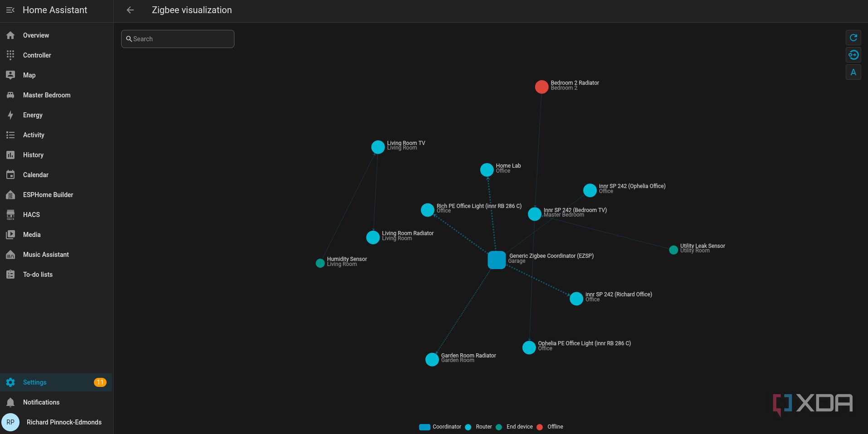
Task: Click the Settings badge showing 11
Action: pos(100,382)
